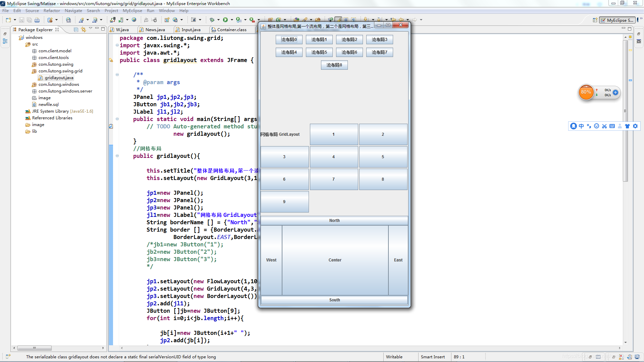Click Smart Insert status bar field

(x=433, y=357)
